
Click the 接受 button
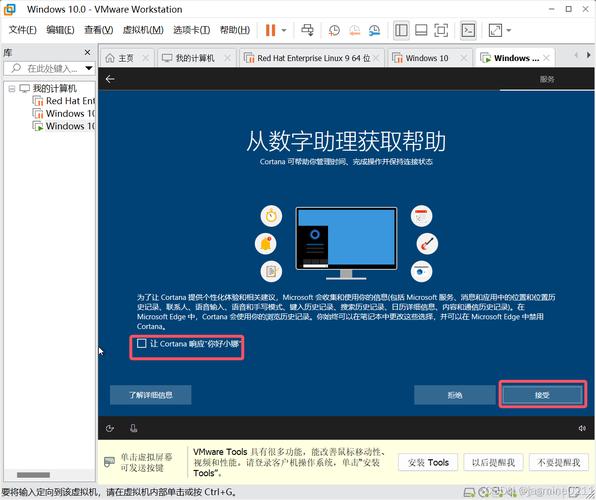coord(542,395)
